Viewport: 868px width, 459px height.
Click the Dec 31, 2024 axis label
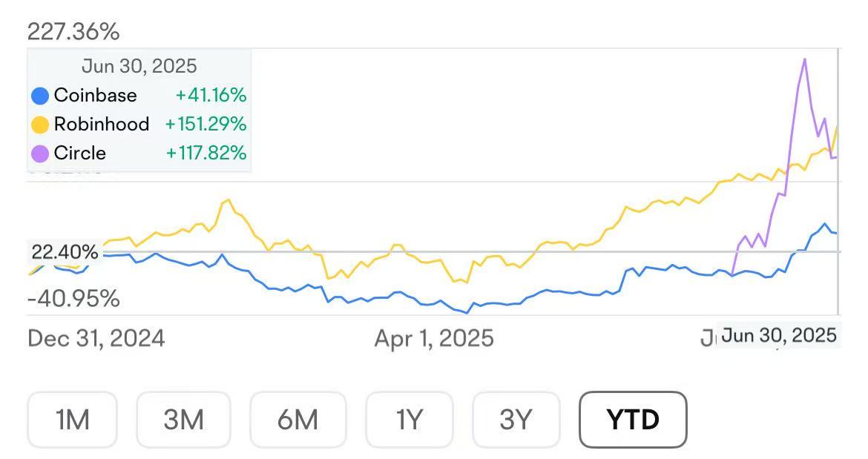coord(96,339)
